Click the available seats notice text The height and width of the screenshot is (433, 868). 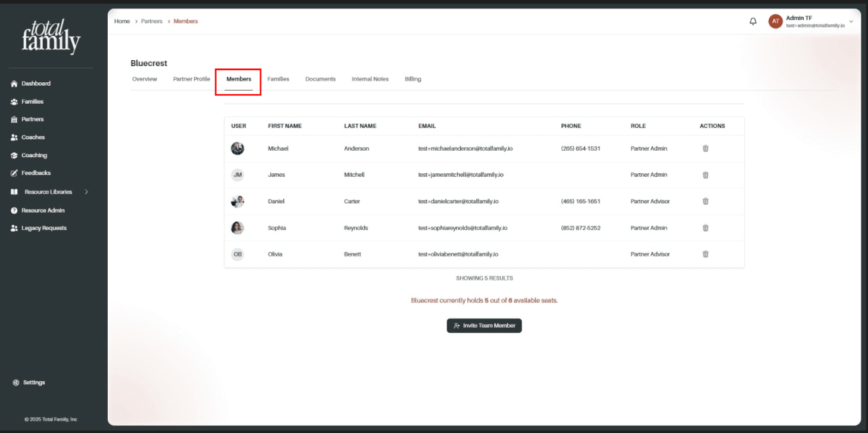485,300
